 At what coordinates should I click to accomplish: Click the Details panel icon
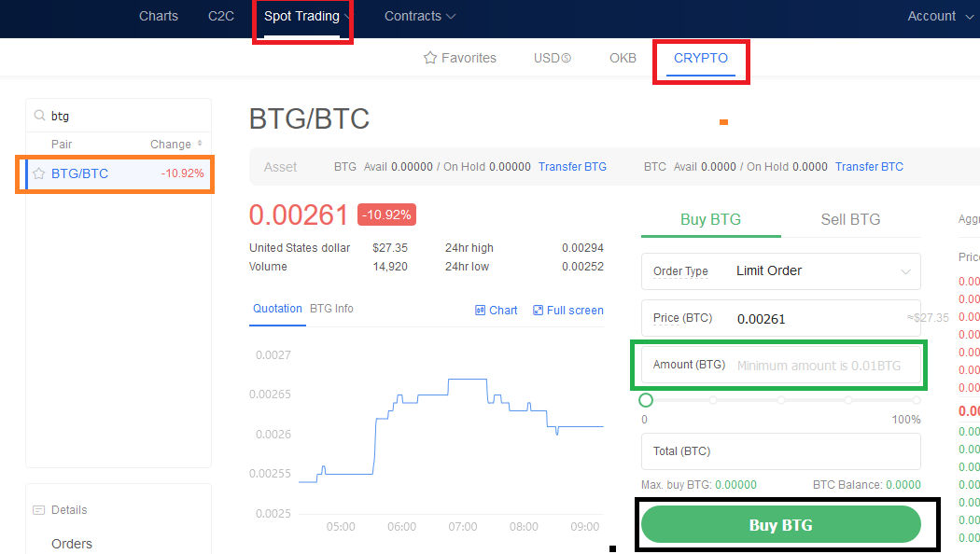[x=39, y=510]
